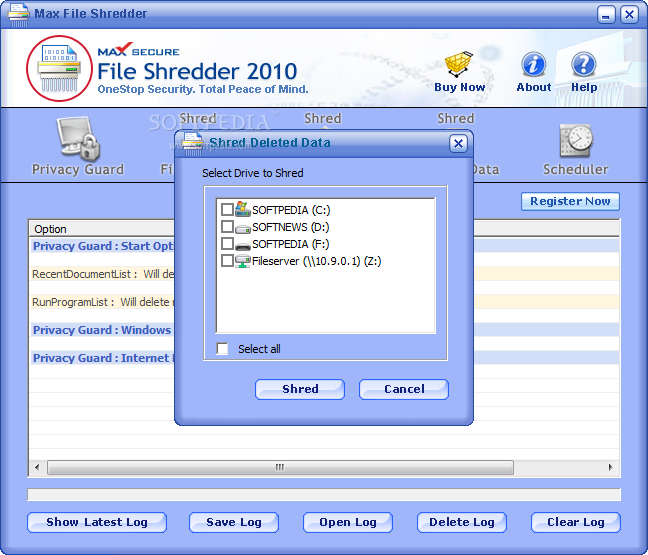Click the Open Log button

(x=348, y=522)
